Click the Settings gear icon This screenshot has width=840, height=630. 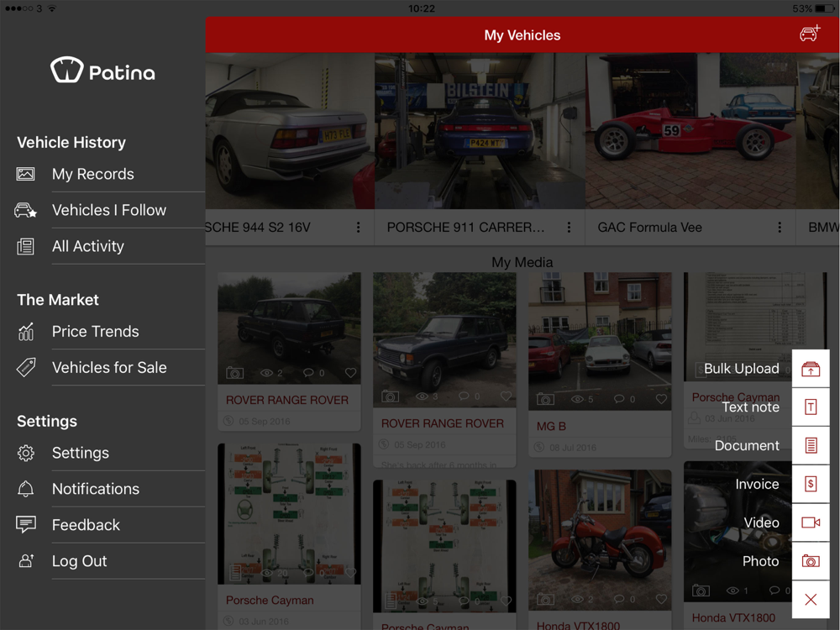(26, 454)
